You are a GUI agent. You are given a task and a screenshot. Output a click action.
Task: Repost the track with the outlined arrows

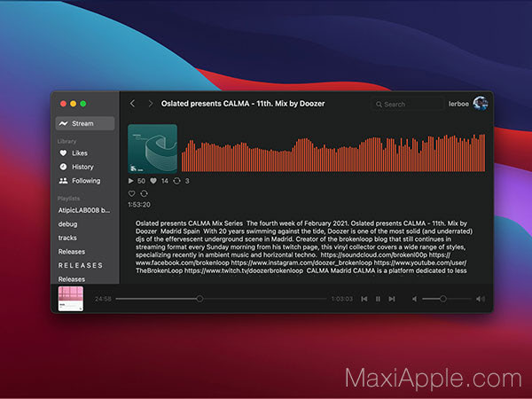(144, 193)
